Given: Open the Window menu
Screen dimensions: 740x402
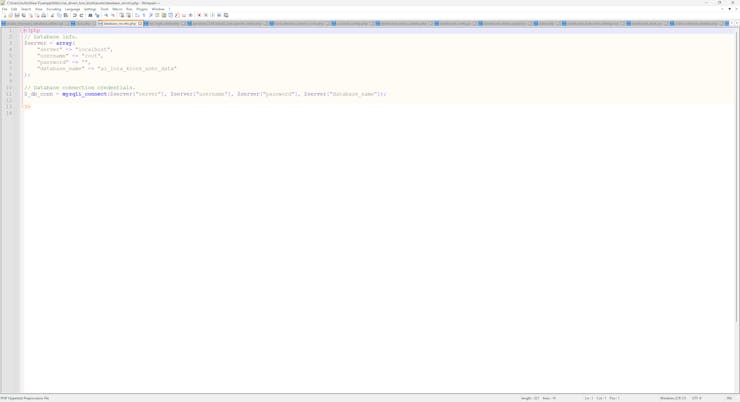Looking at the screenshot, I should (158, 9).
